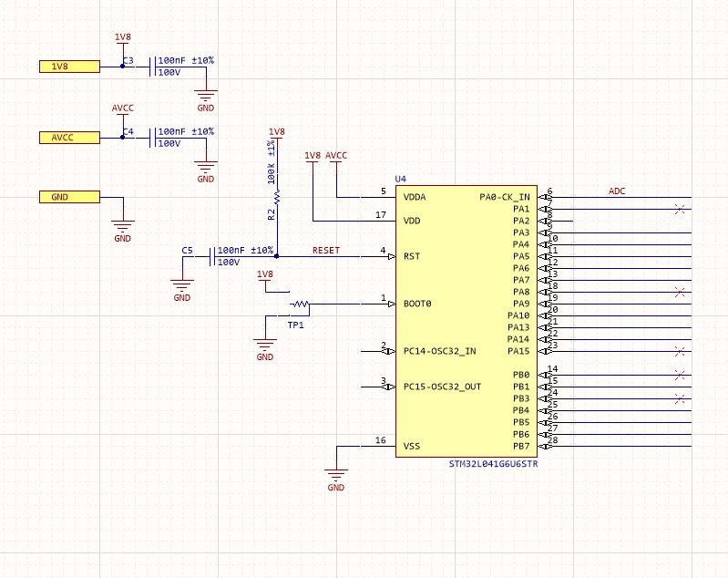The image size is (728, 578).
Task: Select the R2 resistor symbol
Action: point(277,198)
